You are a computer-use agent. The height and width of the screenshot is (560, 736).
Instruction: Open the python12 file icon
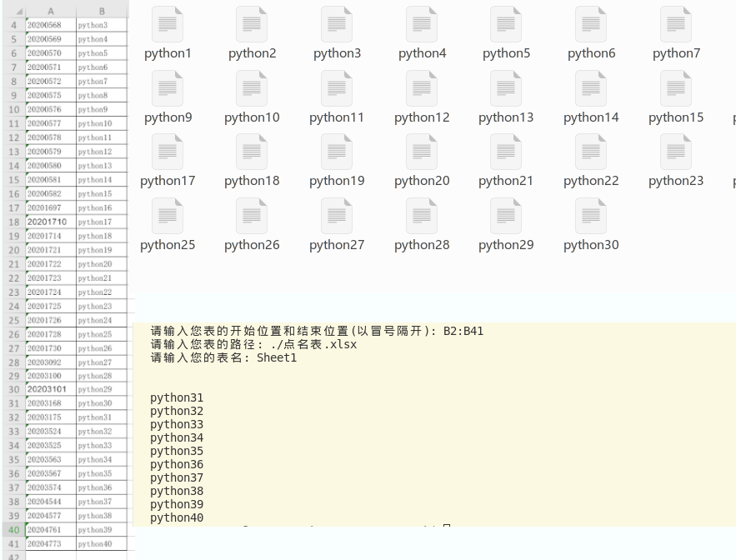point(422,88)
